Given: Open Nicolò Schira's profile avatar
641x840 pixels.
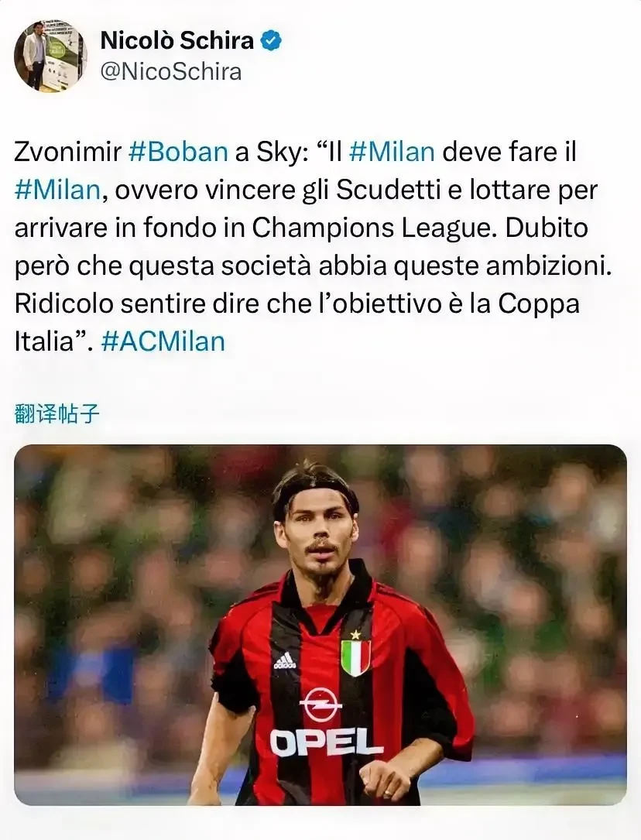Looking at the screenshot, I should point(50,56).
